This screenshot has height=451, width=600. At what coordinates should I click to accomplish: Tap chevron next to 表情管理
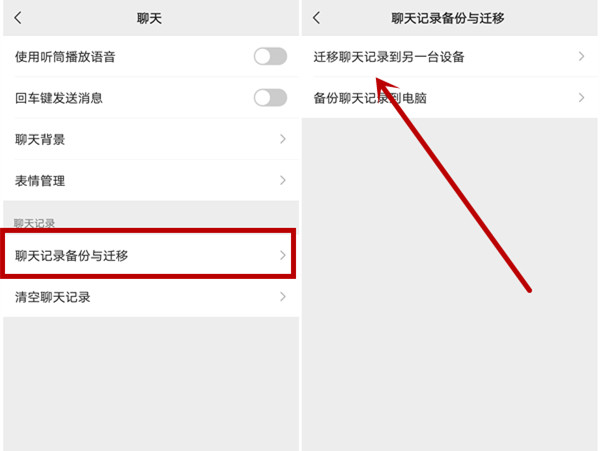click(283, 181)
